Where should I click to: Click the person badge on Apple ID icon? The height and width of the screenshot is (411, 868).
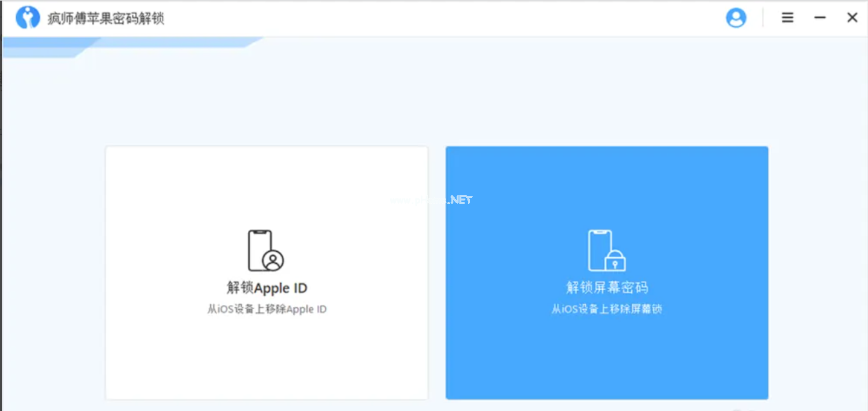pyautogui.click(x=273, y=260)
